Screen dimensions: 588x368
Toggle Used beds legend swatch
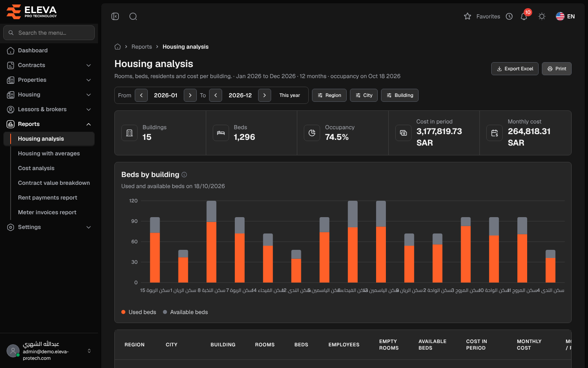point(123,312)
